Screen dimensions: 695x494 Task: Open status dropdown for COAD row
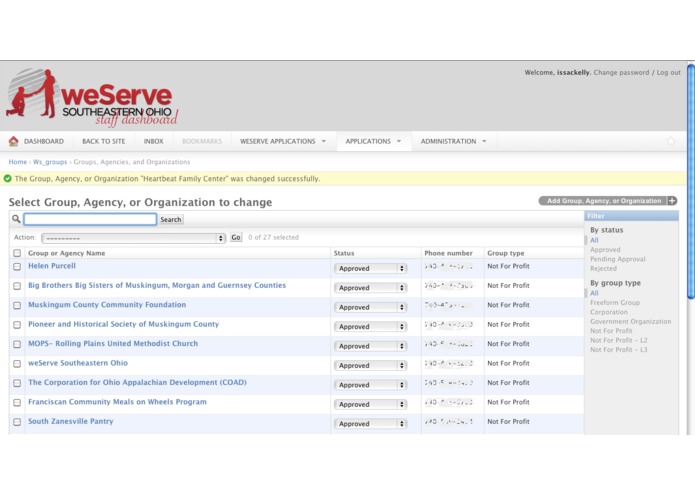pyautogui.click(x=371, y=385)
